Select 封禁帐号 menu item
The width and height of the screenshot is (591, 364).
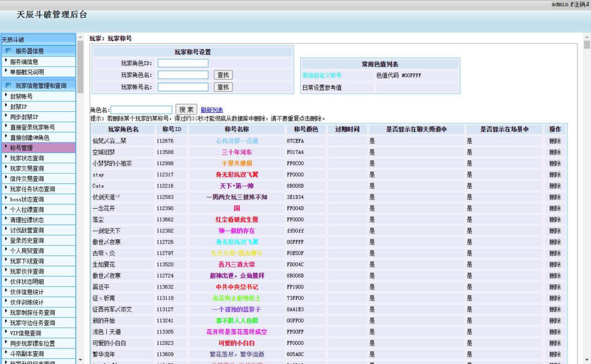(x=38, y=96)
